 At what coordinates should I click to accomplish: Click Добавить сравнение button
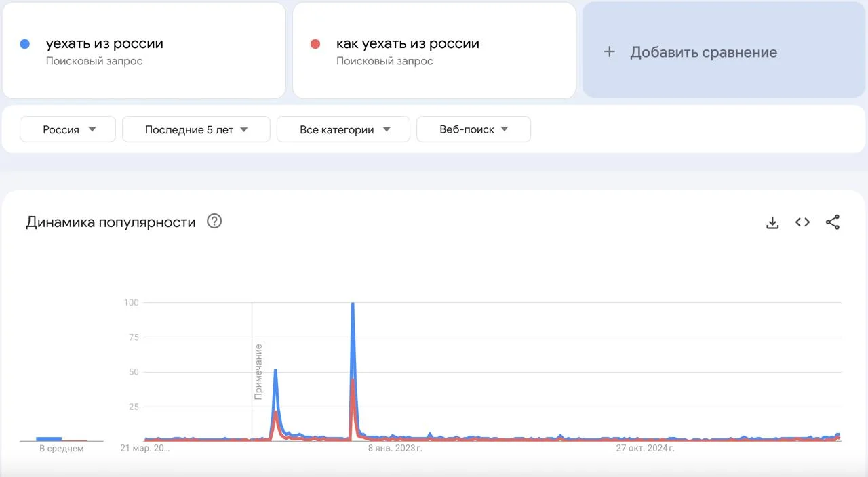703,52
